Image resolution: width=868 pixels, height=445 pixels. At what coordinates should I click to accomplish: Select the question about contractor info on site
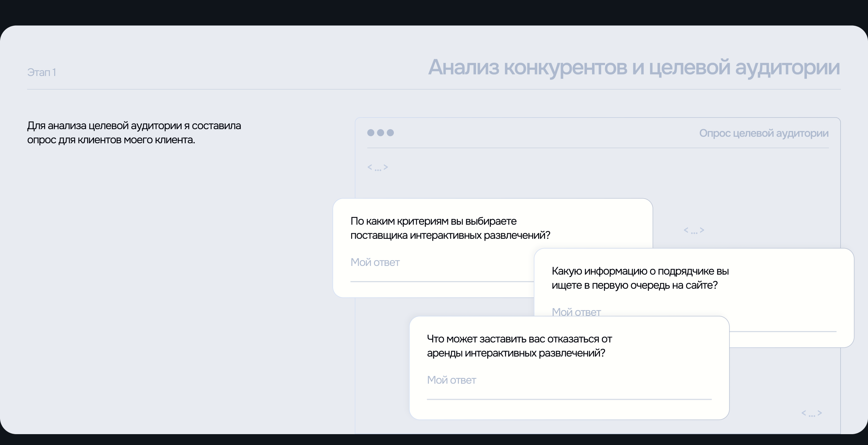coord(640,278)
